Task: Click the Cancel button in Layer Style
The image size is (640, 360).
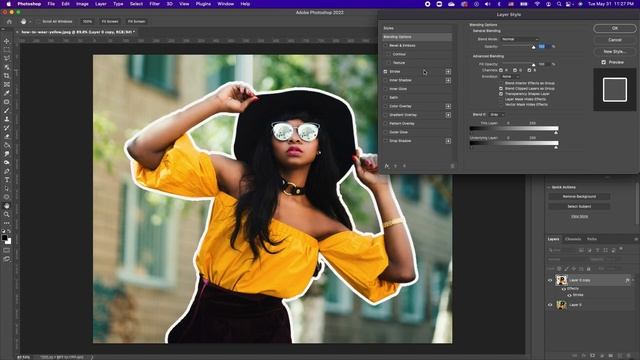Action: 615,40
